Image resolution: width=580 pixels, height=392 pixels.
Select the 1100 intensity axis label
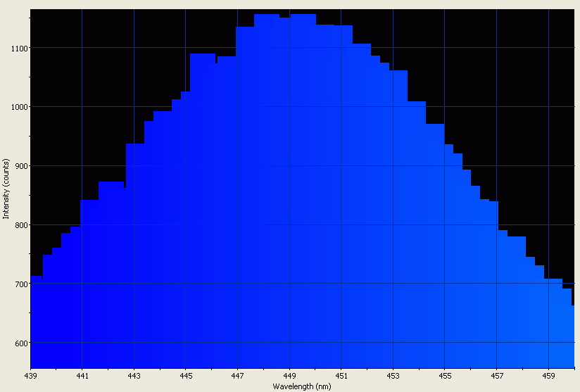click(x=19, y=48)
